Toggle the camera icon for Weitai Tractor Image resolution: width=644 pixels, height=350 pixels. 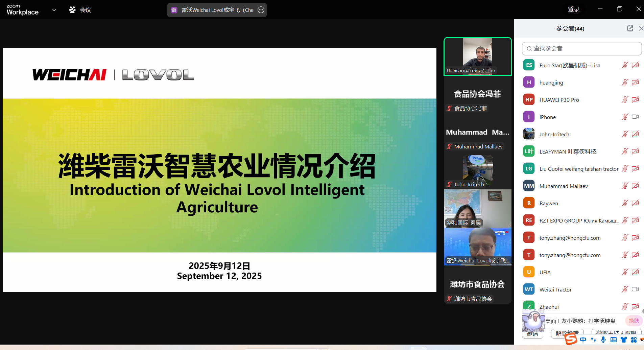tap(635, 289)
